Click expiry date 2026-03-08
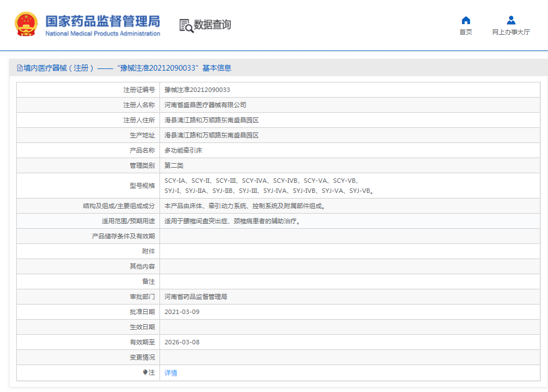This screenshot has width=548, height=392. pyautogui.click(x=182, y=342)
